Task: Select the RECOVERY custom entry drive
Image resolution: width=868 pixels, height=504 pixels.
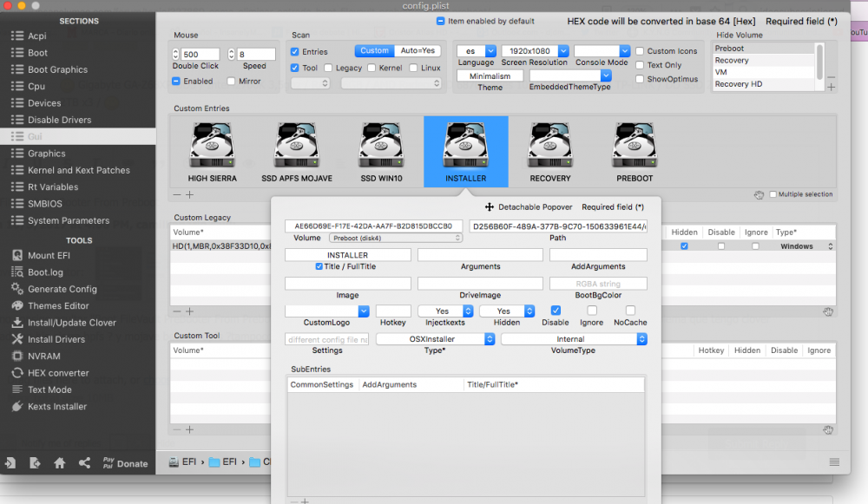Action: [x=550, y=152]
